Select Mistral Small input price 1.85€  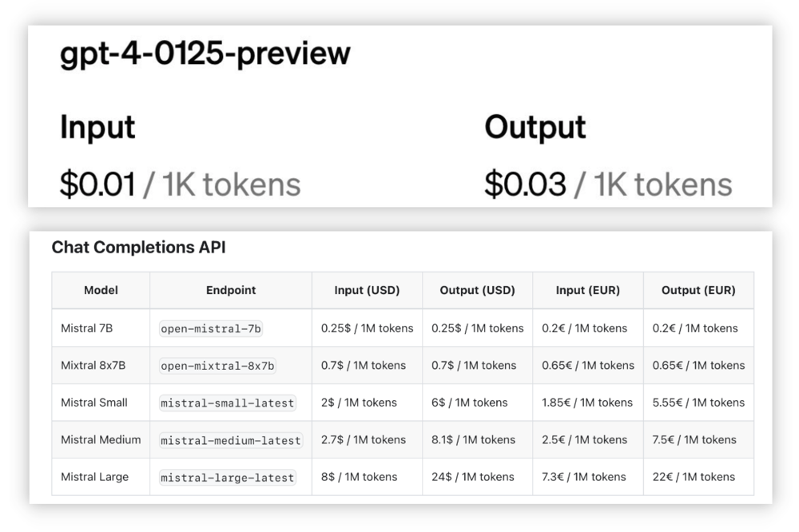point(587,403)
